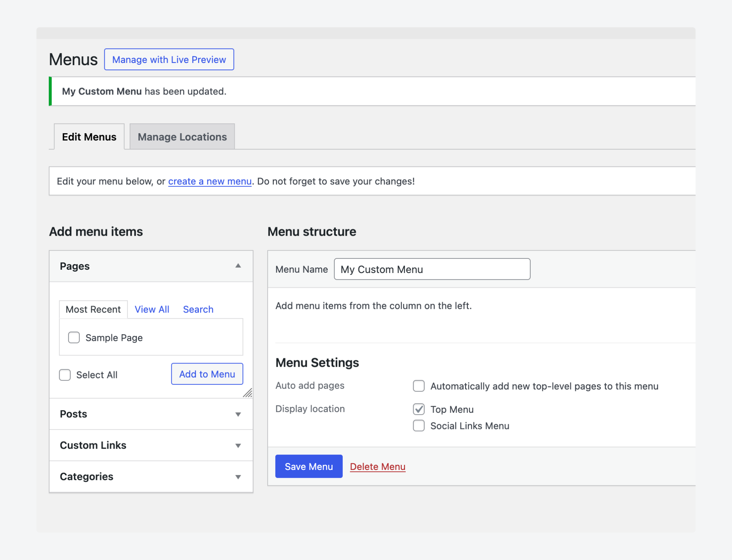
Task: Click the Add to Menu button
Action: tap(207, 374)
